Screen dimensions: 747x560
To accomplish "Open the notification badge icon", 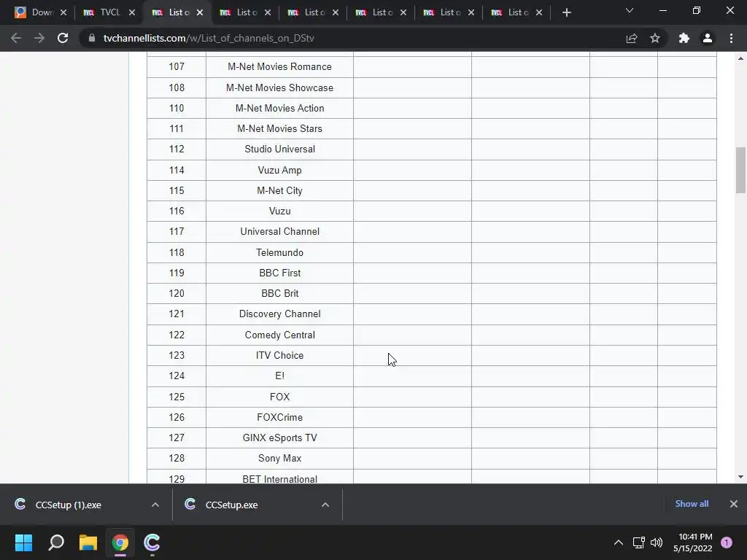I will [x=727, y=542].
